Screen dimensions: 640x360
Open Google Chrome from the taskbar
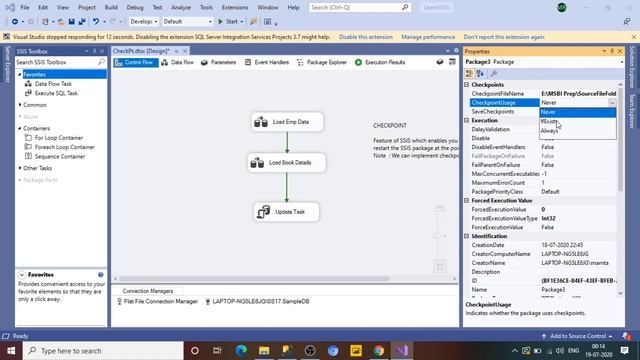point(379,351)
